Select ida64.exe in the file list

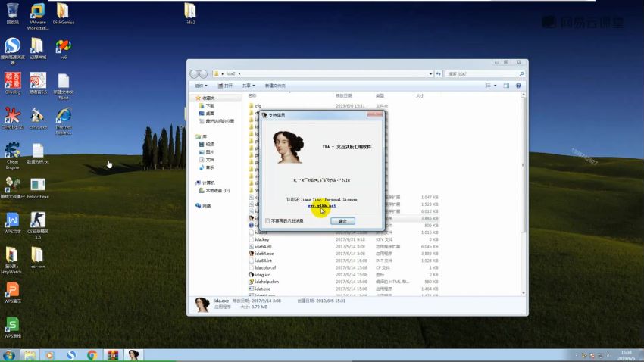[x=264, y=254]
